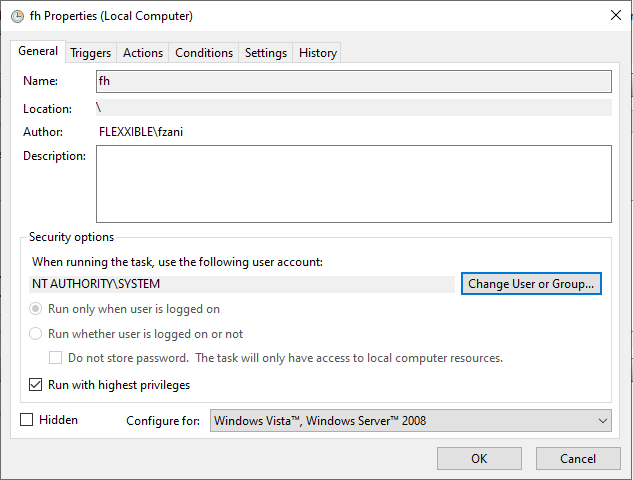Go to the Conditions tab
633x480 pixels.
[204, 53]
